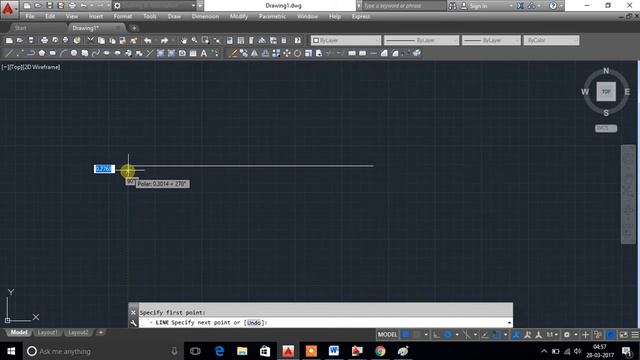Select the Offset tool

pyautogui.click(x=265, y=53)
